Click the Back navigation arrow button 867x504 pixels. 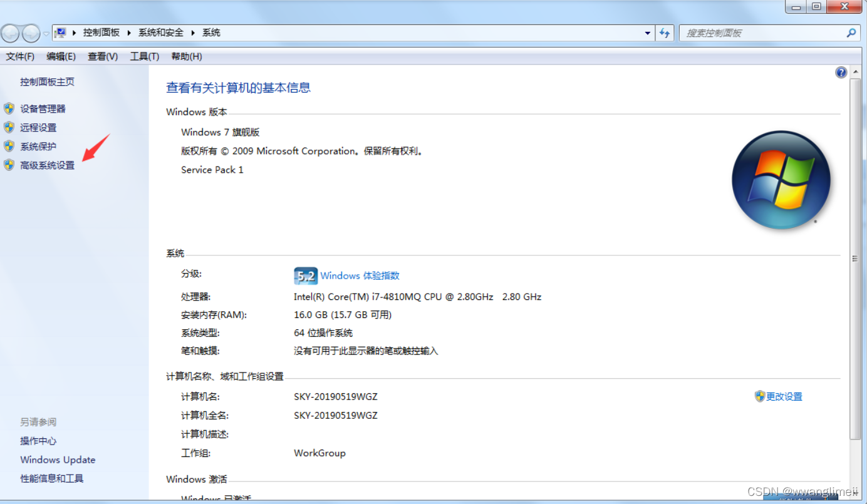pos(11,33)
